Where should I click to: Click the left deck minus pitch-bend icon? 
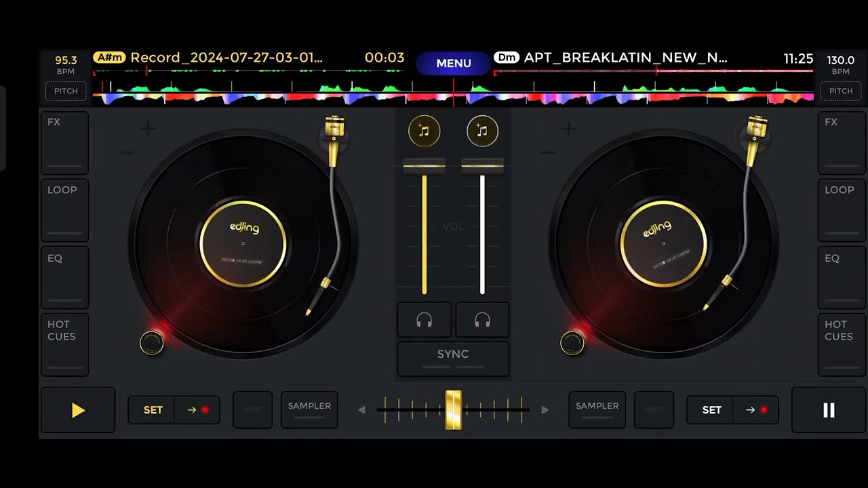click(x=127, y=152)
